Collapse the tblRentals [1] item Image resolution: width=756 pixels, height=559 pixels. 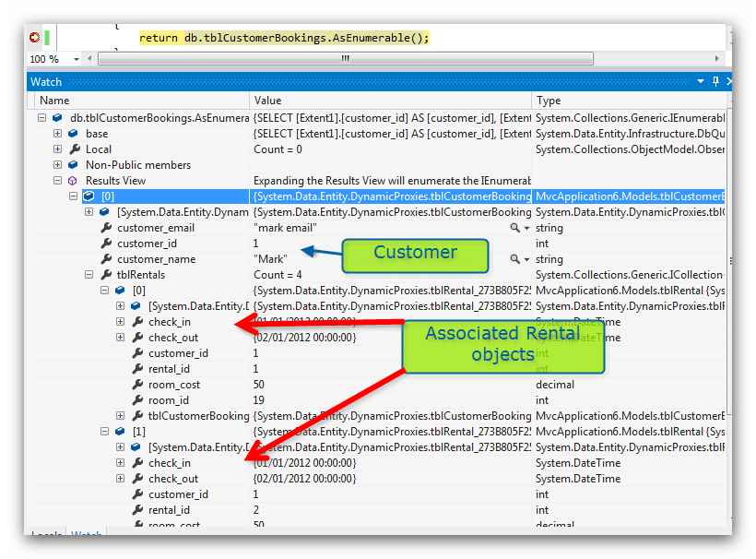[x=104, y=431]
